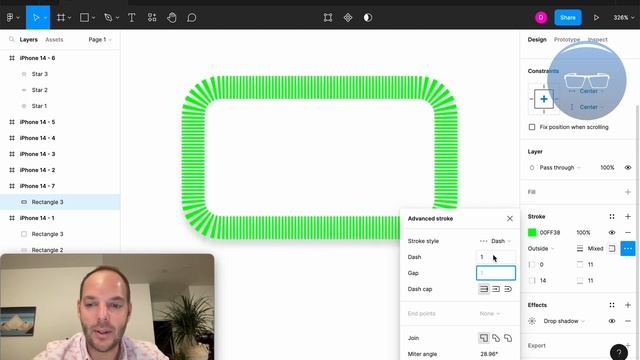Open stroke styles four-dot icon
The width and height of the screenshot is (640, 360).
point(612,216)
